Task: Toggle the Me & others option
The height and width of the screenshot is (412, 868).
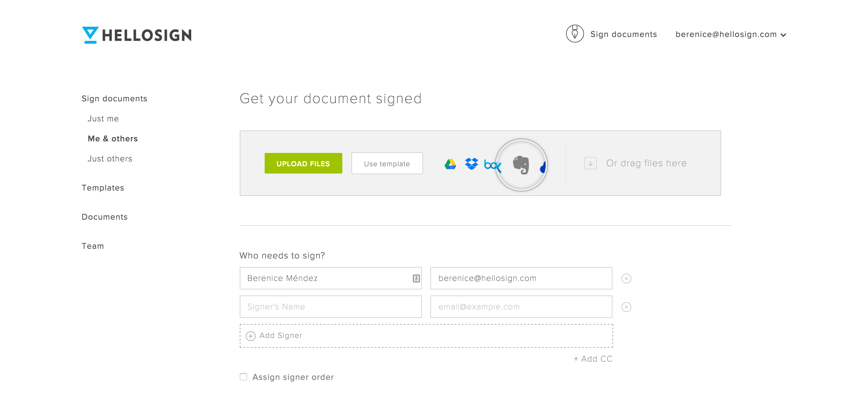Action: coord(112,138)
